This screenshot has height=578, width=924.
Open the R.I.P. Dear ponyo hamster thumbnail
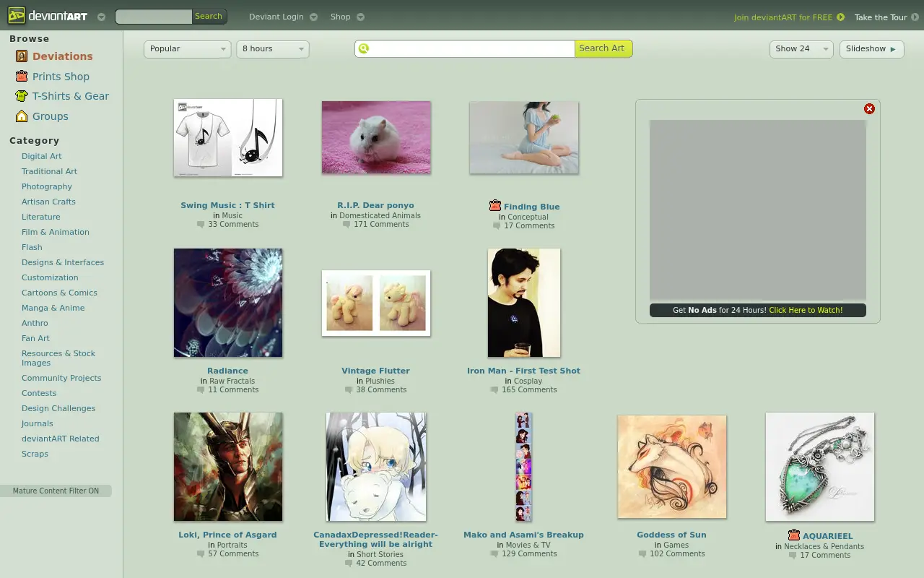(x=376, y=137)
